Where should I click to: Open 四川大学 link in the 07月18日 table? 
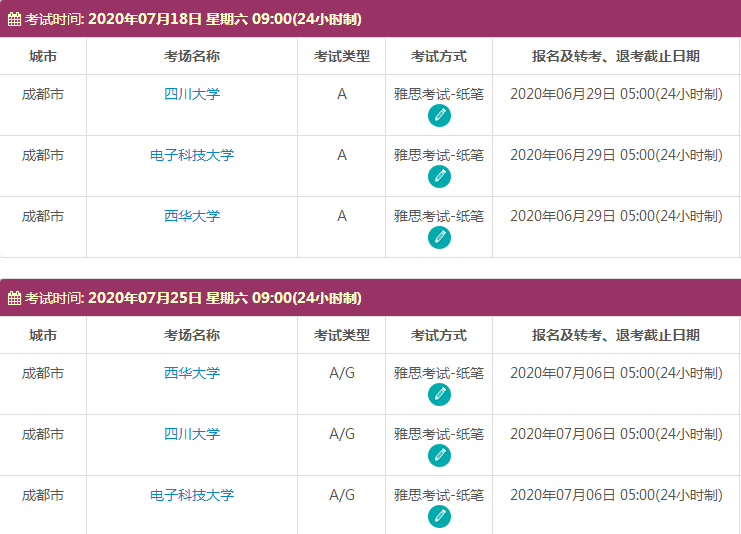point(192,94)
